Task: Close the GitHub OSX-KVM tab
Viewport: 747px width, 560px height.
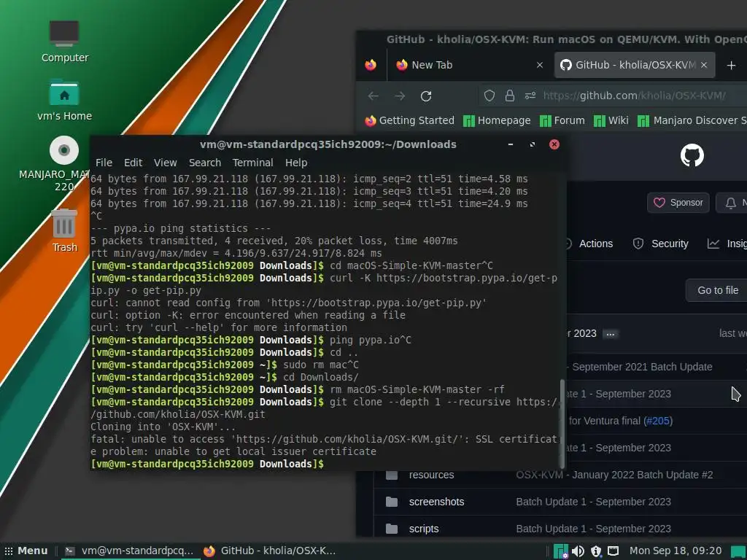Action: 704,65
